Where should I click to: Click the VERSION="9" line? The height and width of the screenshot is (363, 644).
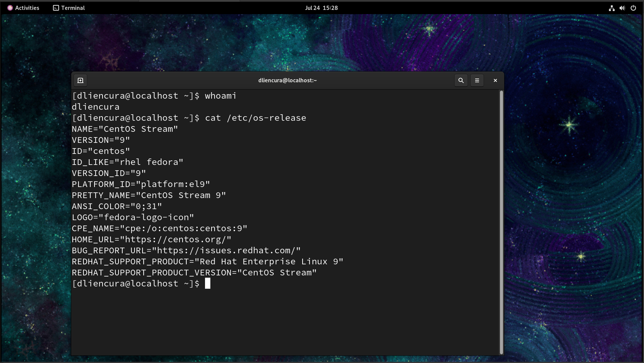tap(101, 140)
